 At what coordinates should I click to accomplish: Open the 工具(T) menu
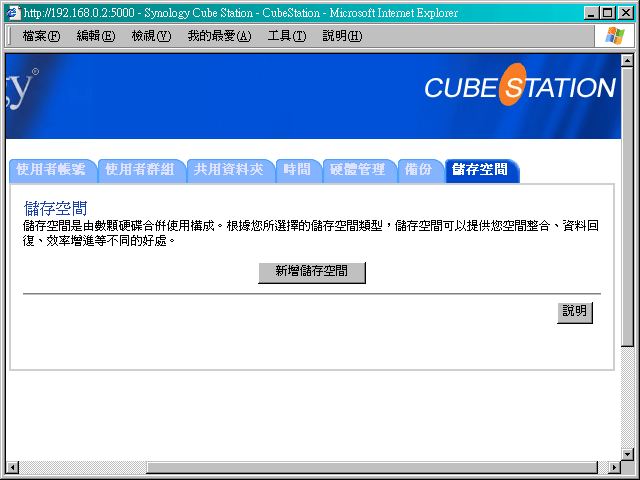[287, 36]
